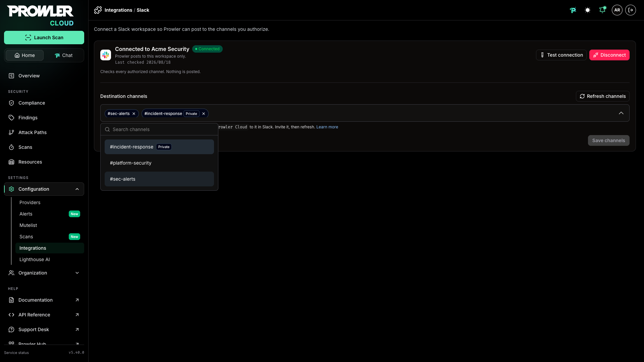Expand the Organization section
Screen dimensions: 644x362
[x=44, y=273]
